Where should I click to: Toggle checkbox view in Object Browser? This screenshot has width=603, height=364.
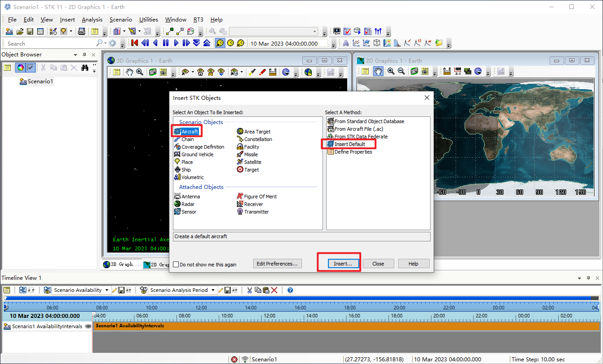point(30,68)
